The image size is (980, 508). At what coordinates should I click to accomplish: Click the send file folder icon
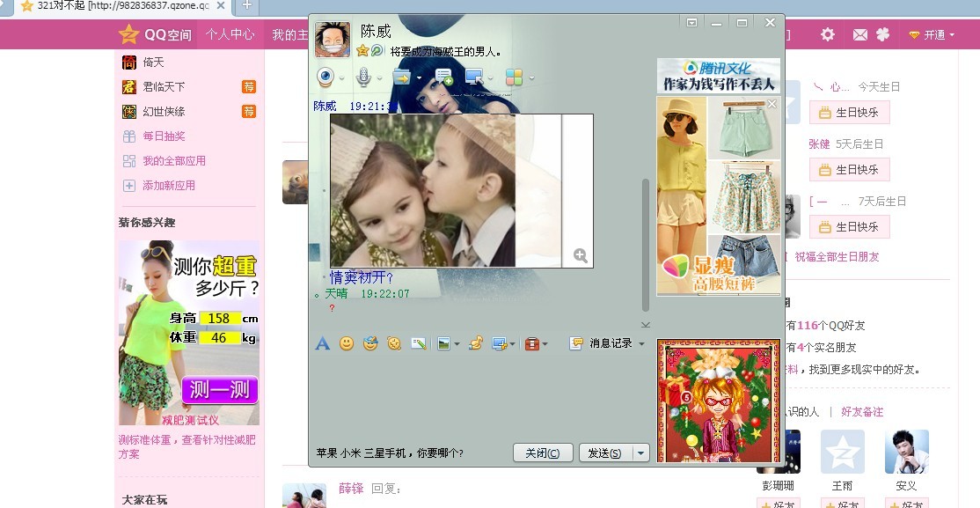[x=400, y=77]
